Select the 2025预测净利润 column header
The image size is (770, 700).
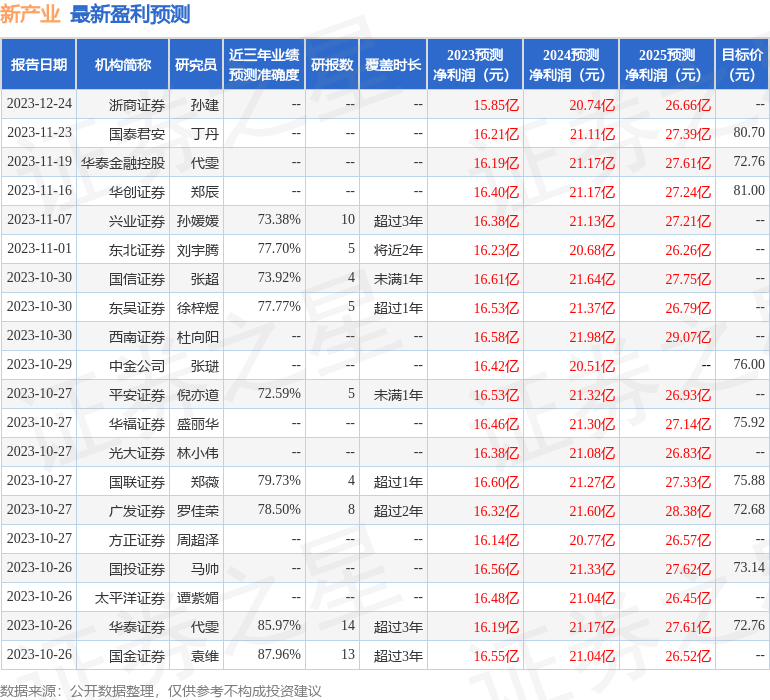pyautogui.click(x=667, y=64)
